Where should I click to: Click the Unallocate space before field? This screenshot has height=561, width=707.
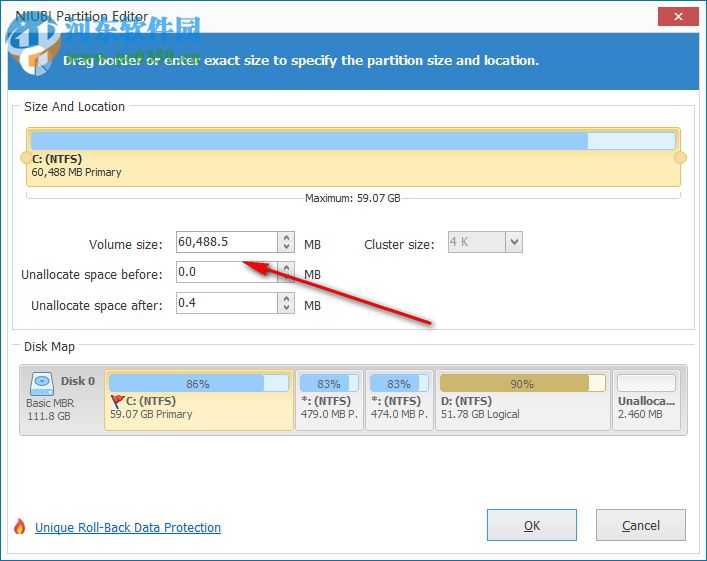point(227,272)
